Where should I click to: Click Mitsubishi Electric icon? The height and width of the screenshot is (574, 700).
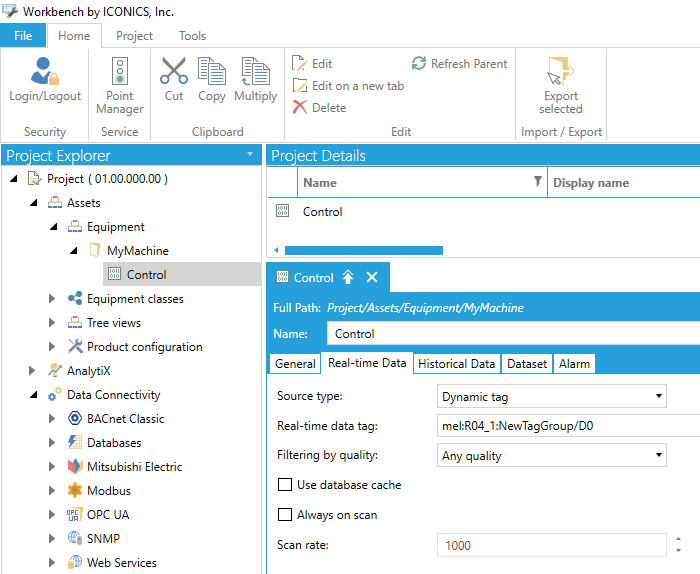pyautogui.click(x=75, y=466)
